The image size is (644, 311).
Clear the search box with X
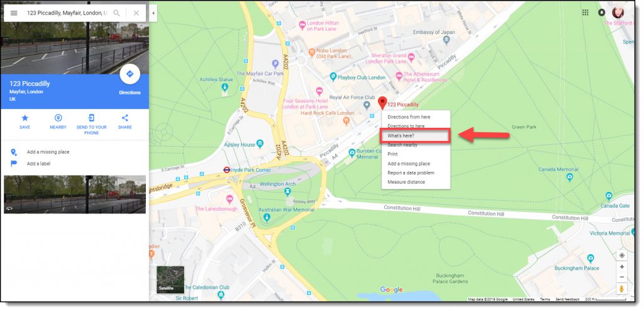tap(136, 13)
